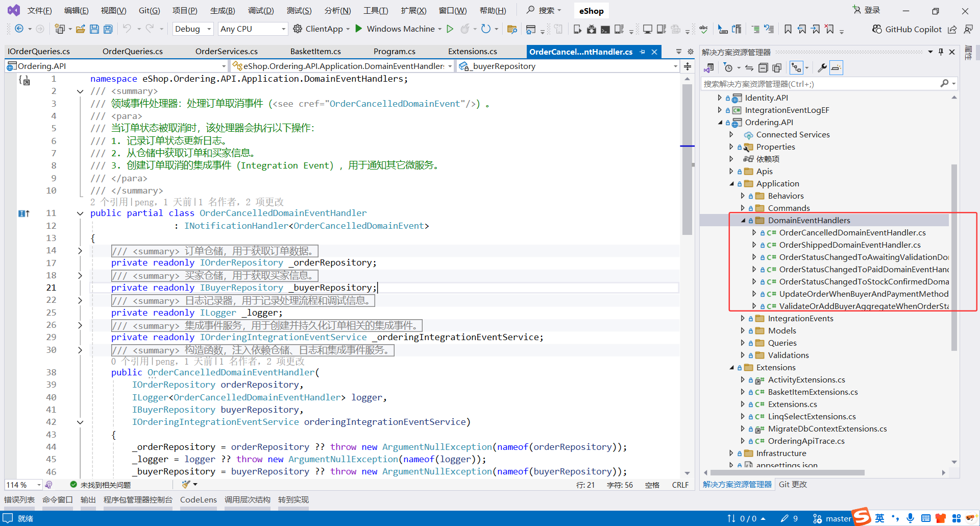Click the Toggle Bookmark icon in the toolbar
Viewport: 980px width, 526px height.
(x=788, y=29)
